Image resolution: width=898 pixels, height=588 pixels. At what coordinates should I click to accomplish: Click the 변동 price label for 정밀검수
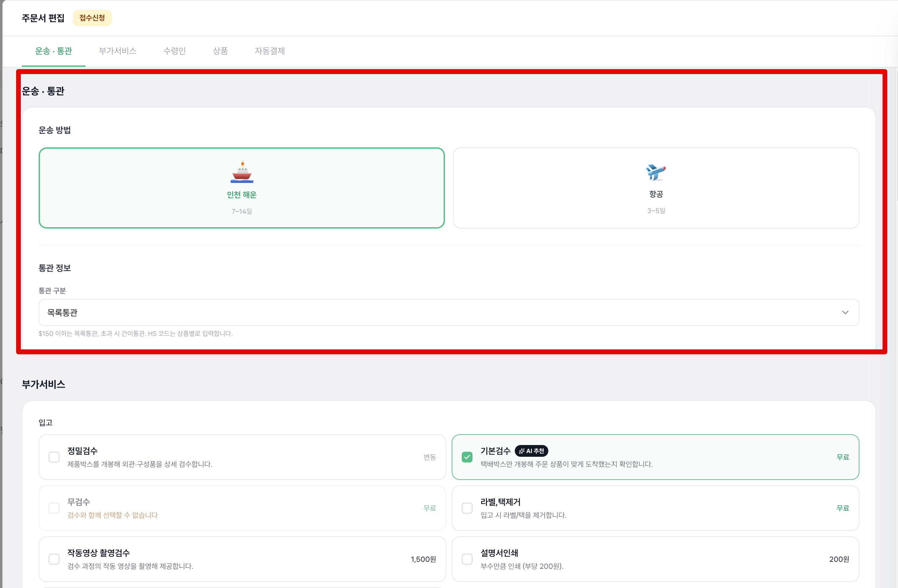(430, 457)
